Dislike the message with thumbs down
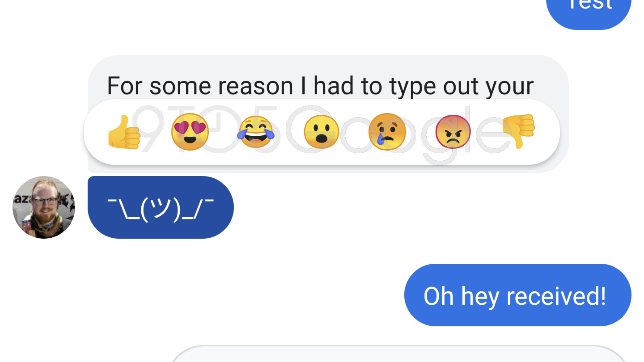644x362 pixels. [x=519, y=132]
